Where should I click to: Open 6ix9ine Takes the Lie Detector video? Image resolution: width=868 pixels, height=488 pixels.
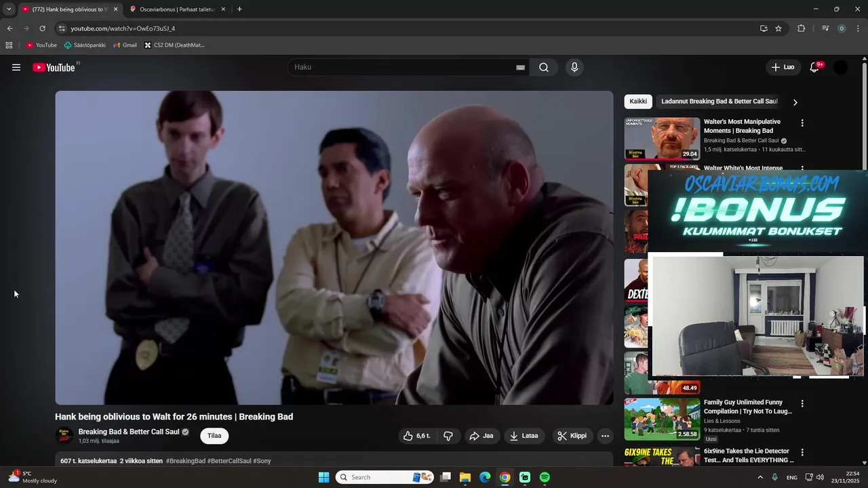749,455
